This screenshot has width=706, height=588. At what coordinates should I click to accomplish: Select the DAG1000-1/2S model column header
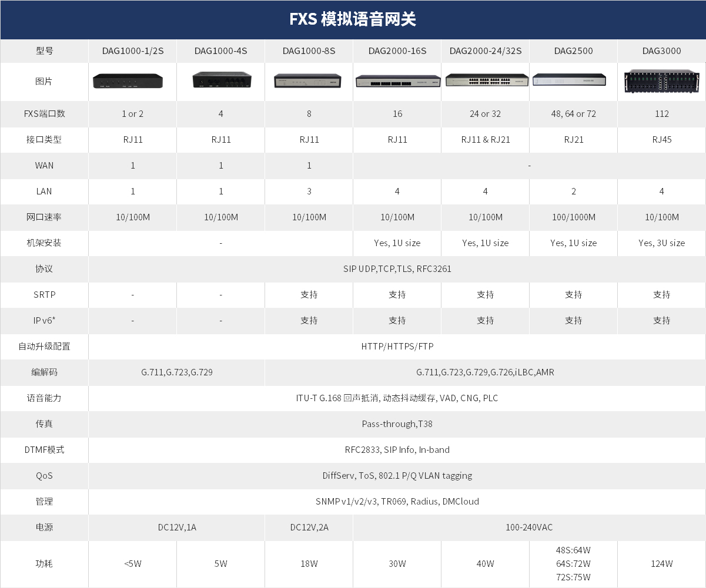[x=133, y=51]
